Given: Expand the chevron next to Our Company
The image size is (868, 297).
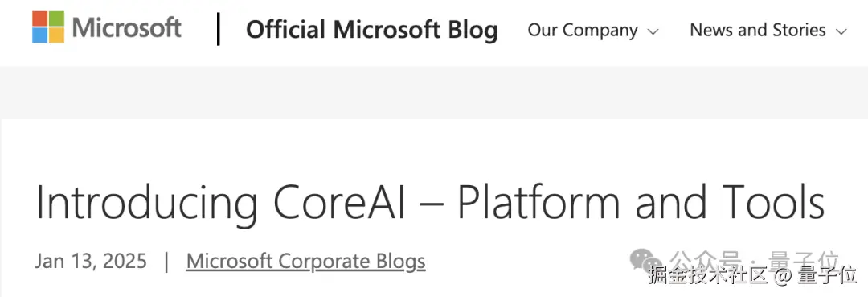Looking at the screenshot, I should pyautogui.click(x=653, y=31).
